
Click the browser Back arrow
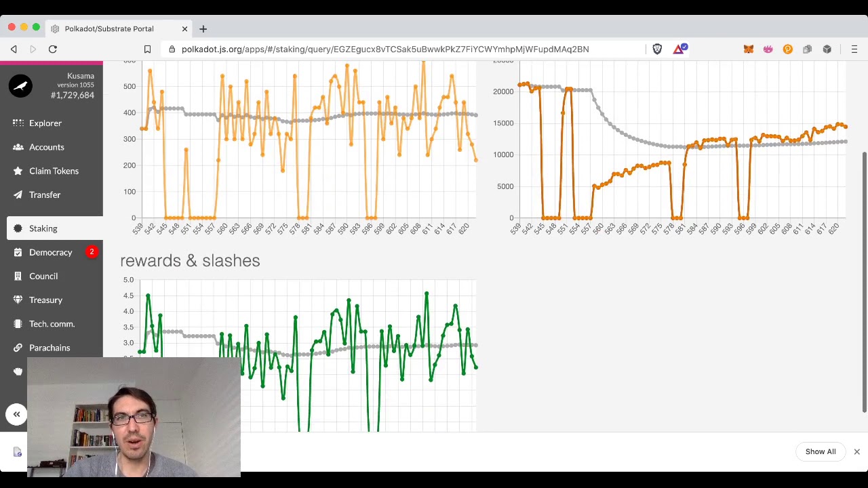pos(14,49)
